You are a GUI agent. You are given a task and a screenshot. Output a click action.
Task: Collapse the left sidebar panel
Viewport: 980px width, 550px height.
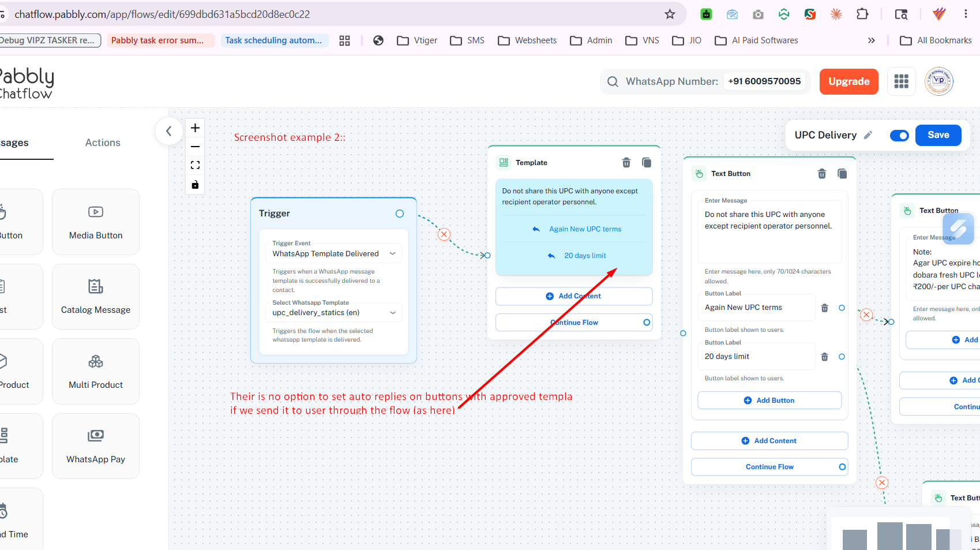click(169, 131)
